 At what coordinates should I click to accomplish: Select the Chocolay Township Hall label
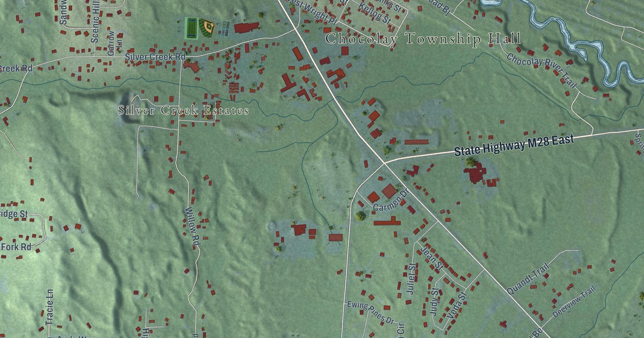tap(423, 39)
